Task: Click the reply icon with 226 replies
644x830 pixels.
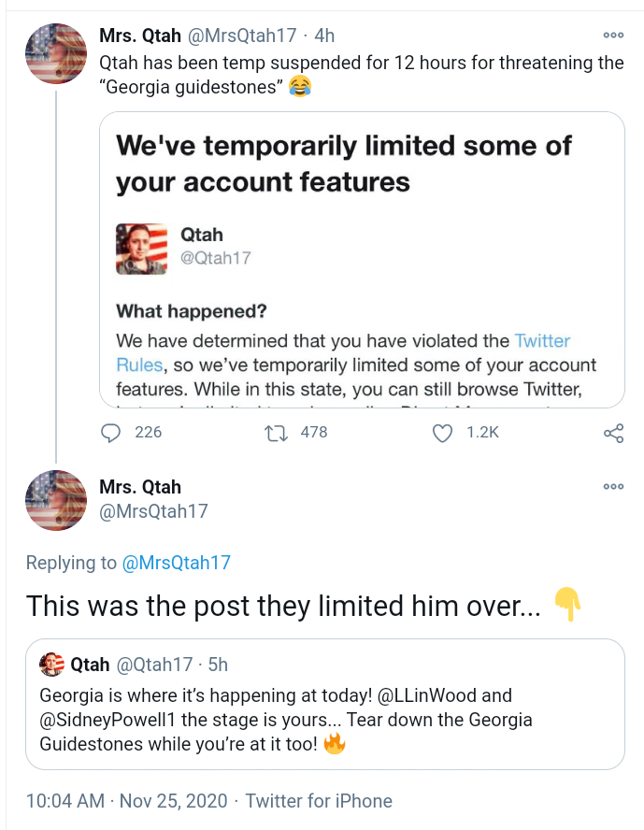Action: [111, 433]
